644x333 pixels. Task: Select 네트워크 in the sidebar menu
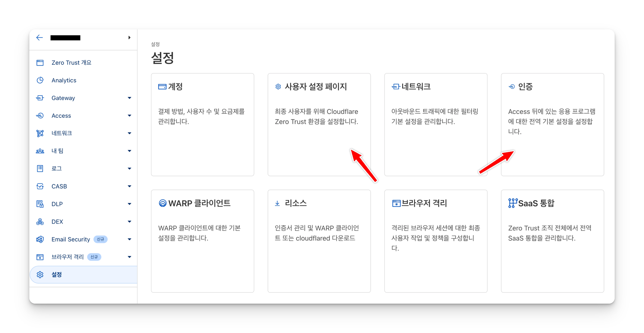click(x=62, y=133)
